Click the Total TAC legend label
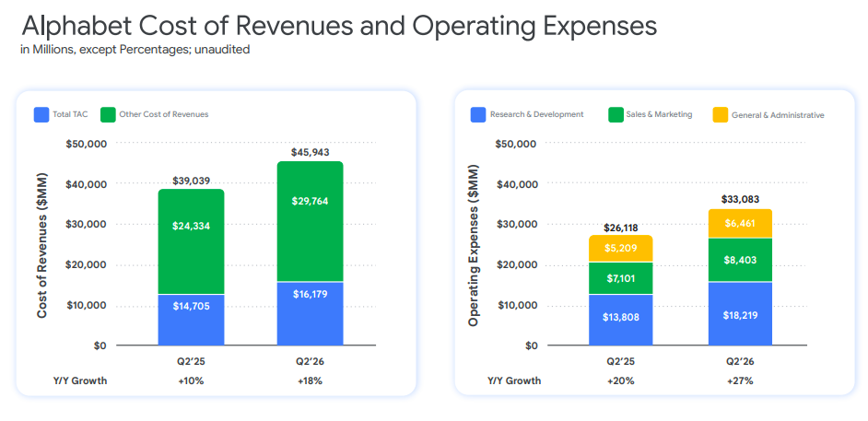The height and width of the screenshot is (421, 868). [x=70, y=114]
